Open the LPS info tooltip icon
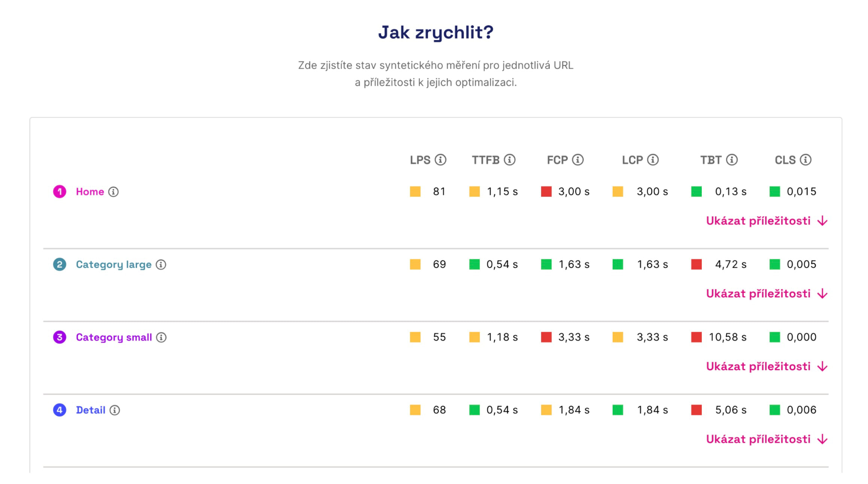This screenshot has width=868, height=484. pyautogui.click(x=440, y=159)
